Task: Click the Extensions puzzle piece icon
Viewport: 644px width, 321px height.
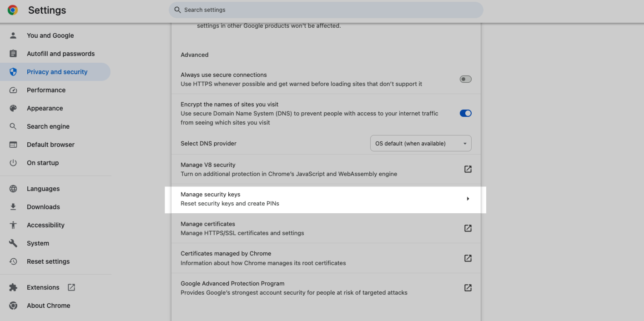Action: [13, 287]
